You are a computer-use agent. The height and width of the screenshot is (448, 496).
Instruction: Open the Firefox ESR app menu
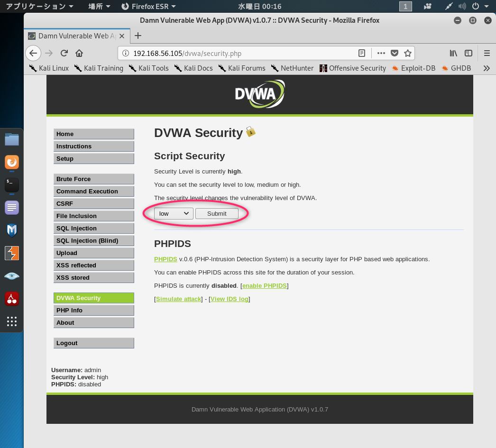pos(149,6)
